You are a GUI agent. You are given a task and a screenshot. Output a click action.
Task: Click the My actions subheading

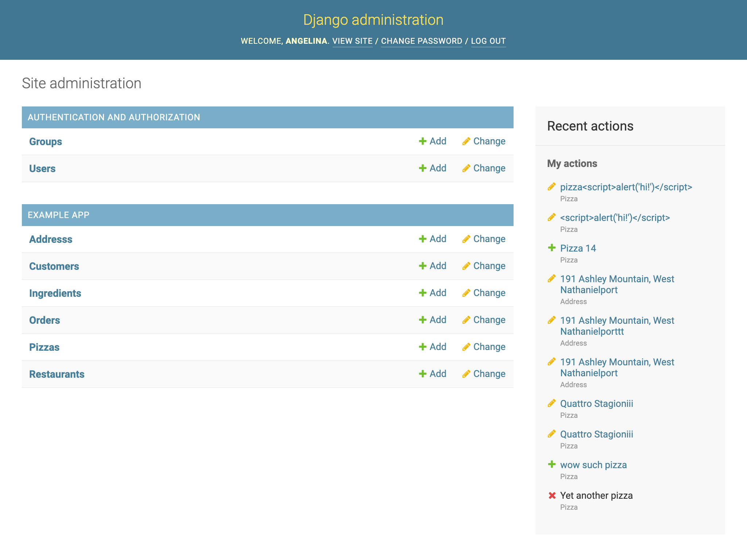[x=572, y=163]
